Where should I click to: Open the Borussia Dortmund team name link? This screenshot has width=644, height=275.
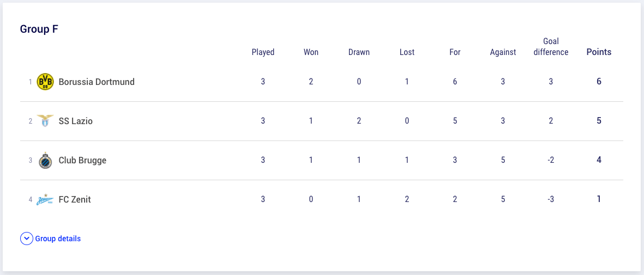(x=97, y=82)
